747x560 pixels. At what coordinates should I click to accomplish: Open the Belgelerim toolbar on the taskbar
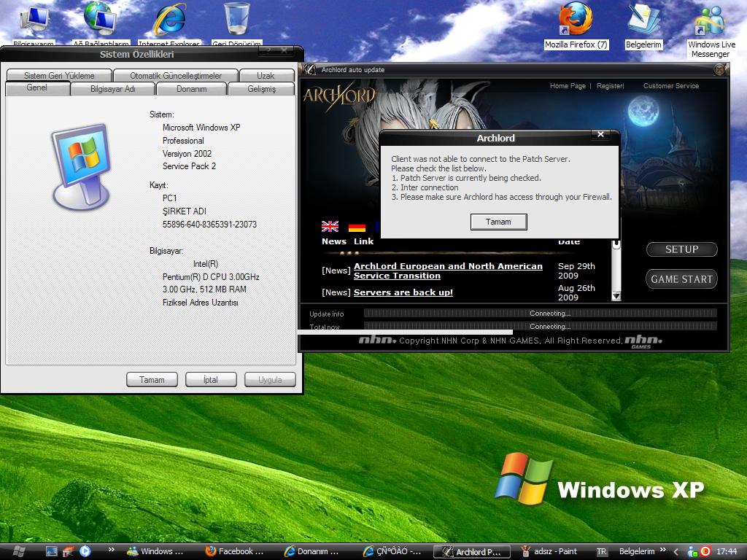[x=637, y=551]
